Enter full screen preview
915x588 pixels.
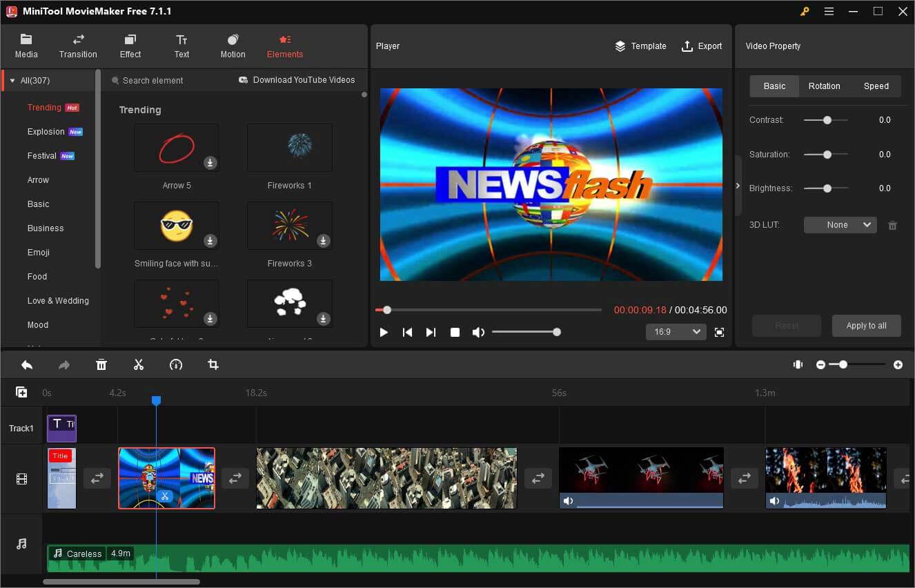719,332
